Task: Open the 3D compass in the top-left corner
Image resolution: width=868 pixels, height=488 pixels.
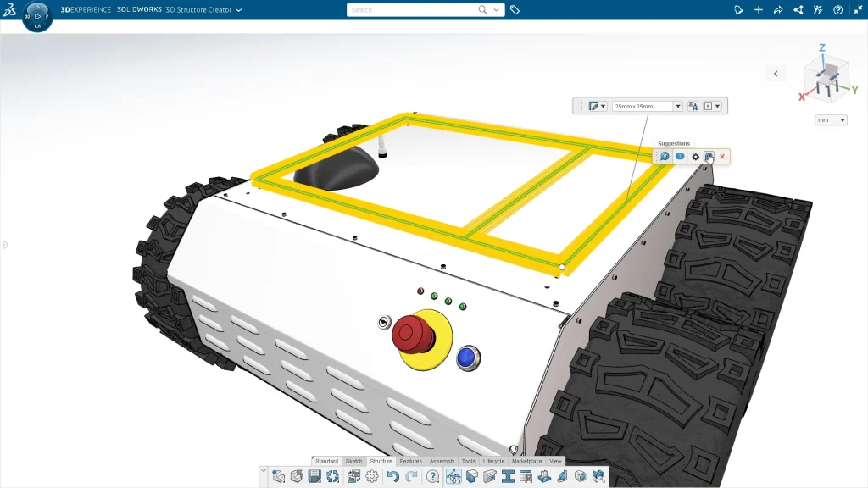Action: point(37,16)
